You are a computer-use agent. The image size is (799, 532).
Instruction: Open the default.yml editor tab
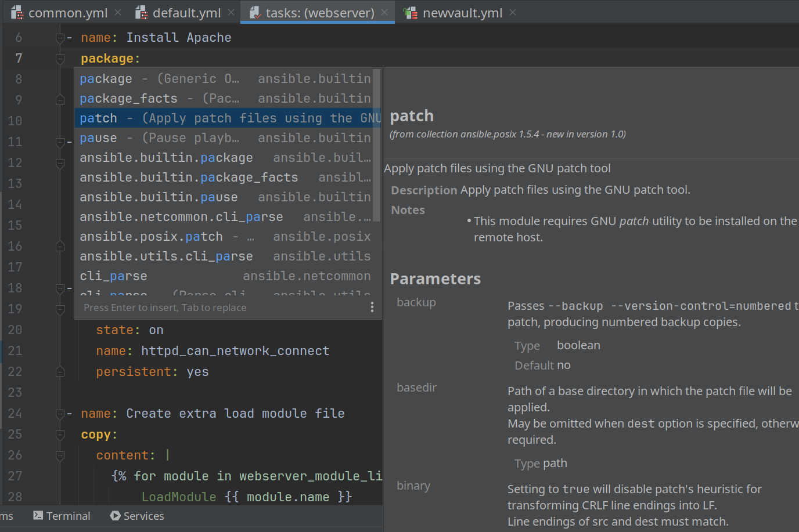186,13
